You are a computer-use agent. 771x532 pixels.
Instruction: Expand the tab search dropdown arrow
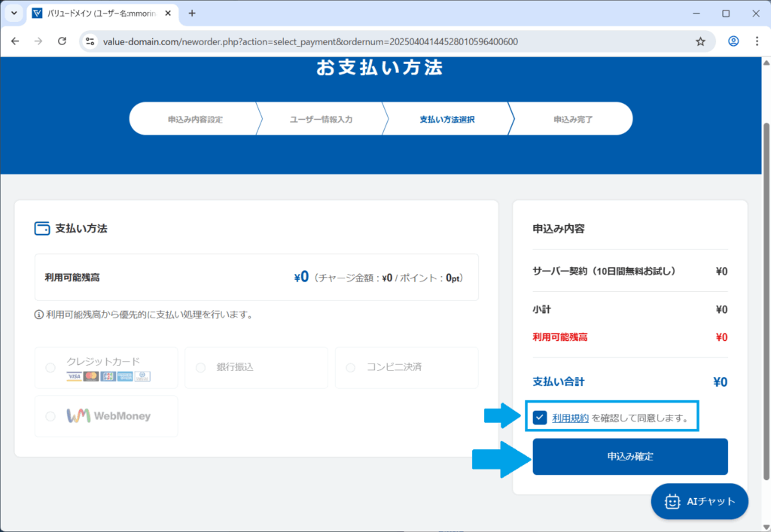pyautogui.click(x=14, y=14)
